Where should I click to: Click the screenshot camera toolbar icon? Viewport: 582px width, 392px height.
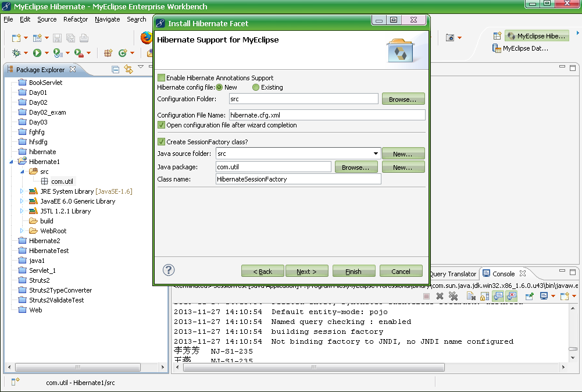coord(450,37)
